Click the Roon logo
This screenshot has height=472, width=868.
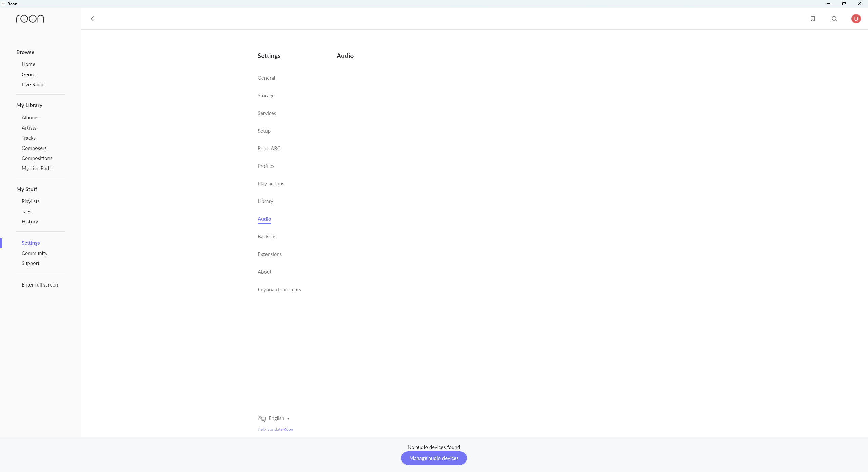click(x=30, y=19)
